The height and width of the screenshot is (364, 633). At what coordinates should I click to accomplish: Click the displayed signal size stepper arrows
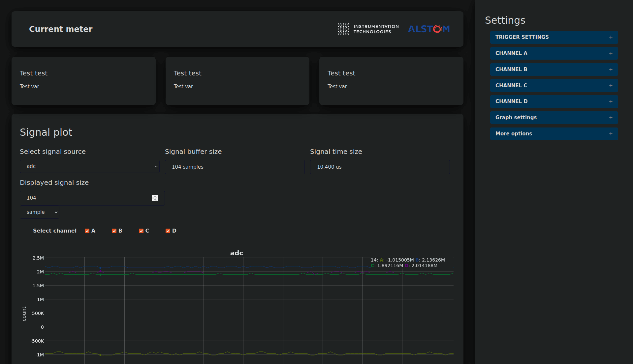click(155, 198)
